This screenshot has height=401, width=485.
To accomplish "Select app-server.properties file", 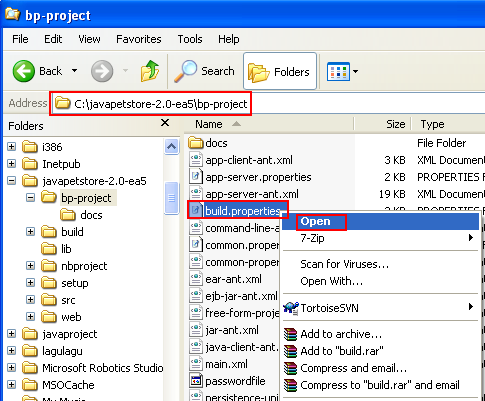I will [x=258, y=177].
